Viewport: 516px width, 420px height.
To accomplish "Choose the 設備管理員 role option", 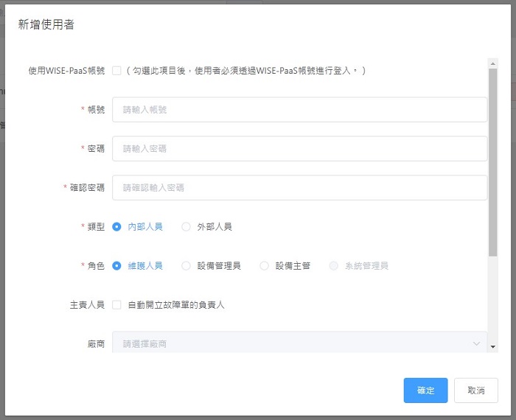I will (186, 266).
